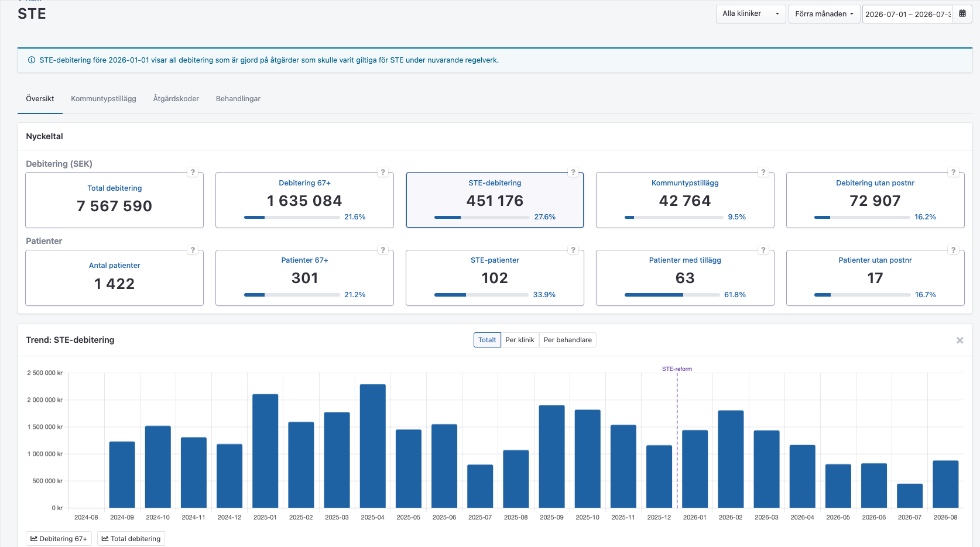
Task: Select the Kommuntypstillägg 42 764 card
Action: [x=685, y=200]
